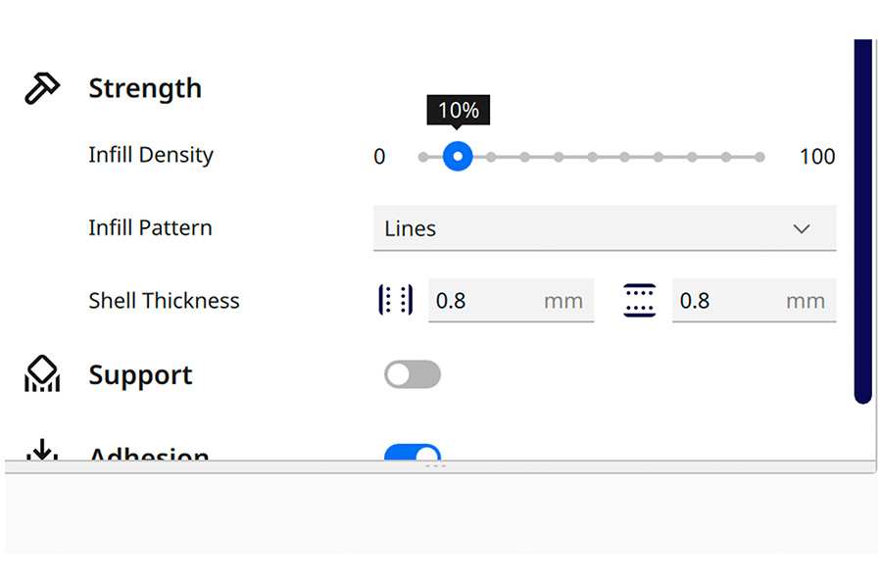Click the top/bottom thickness 0.8 mm field

pos(753,301)
